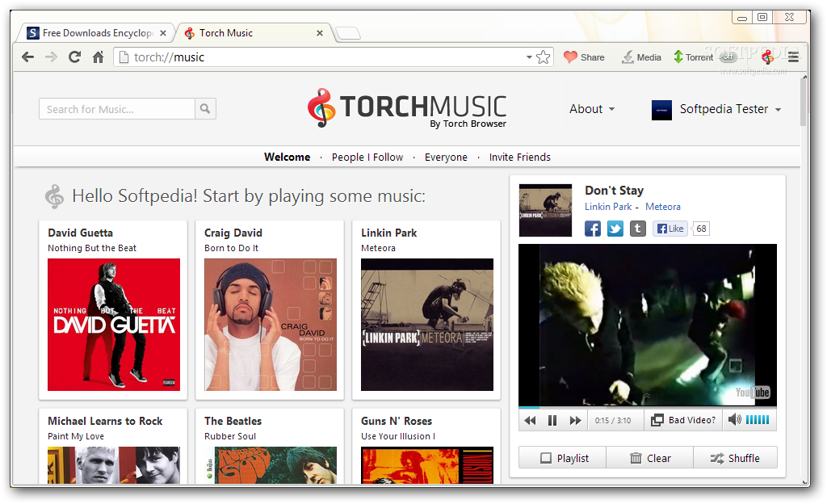Share the track on Tumblr
This screenshot has width=827, height=504.
637,229
